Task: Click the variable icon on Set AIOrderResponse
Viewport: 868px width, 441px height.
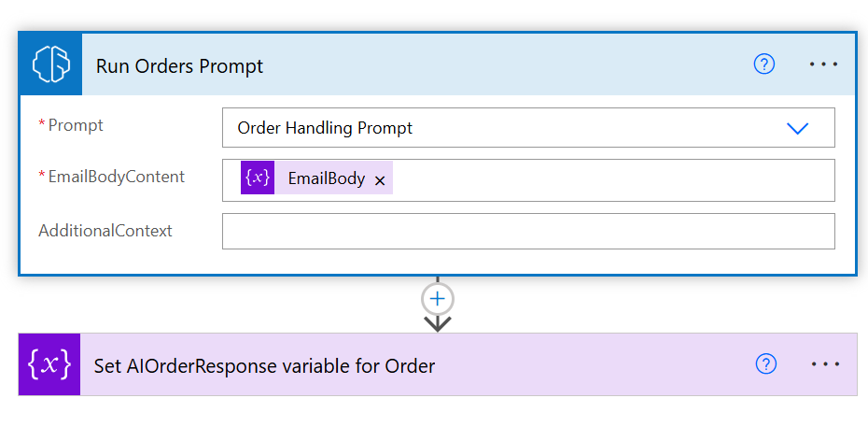Action: coord(49,364)
